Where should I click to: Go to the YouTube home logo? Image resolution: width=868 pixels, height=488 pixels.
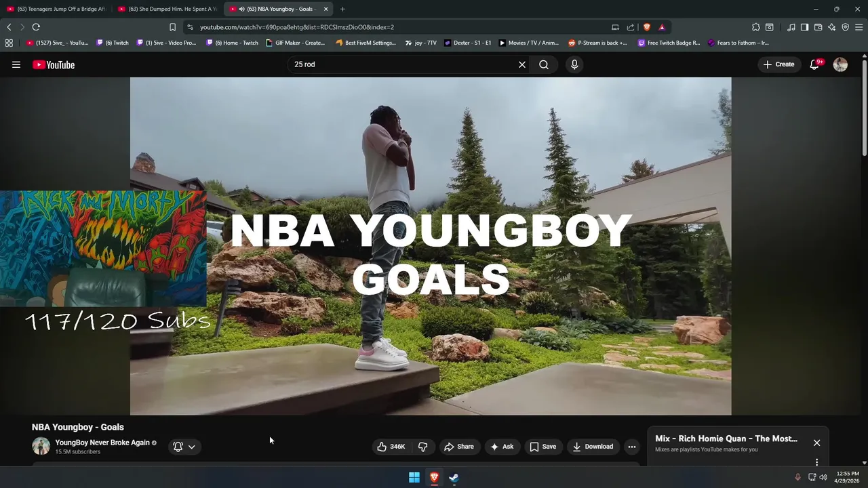click(x=54, y=64)
